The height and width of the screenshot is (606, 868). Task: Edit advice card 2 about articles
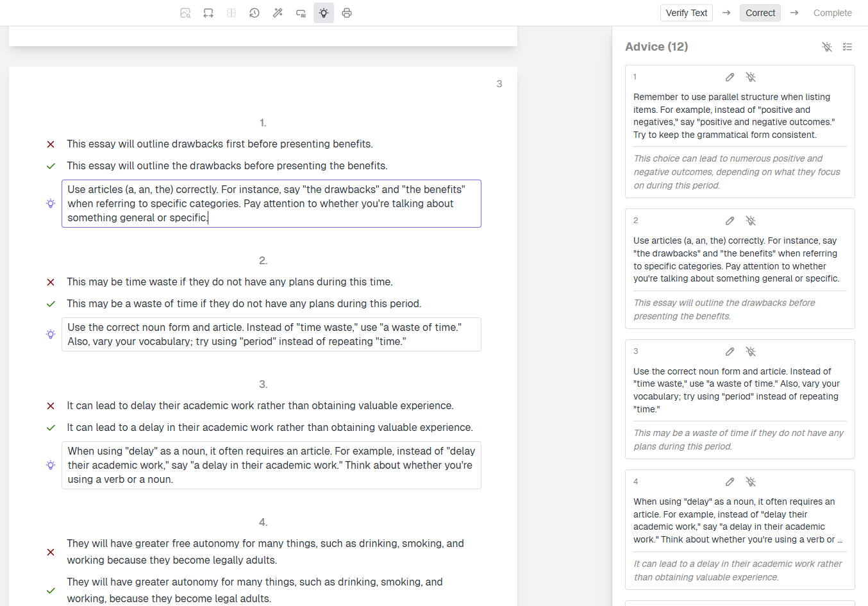tap(730, 220)
